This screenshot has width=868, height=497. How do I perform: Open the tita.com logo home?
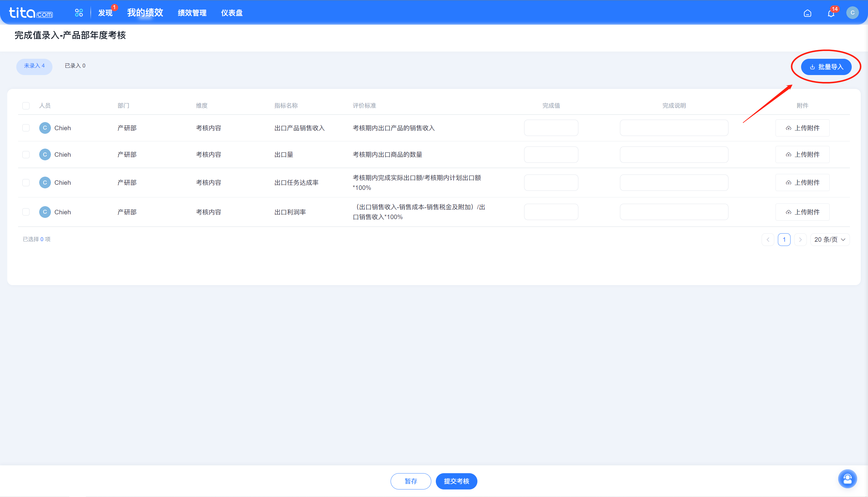tap(31, 13)
